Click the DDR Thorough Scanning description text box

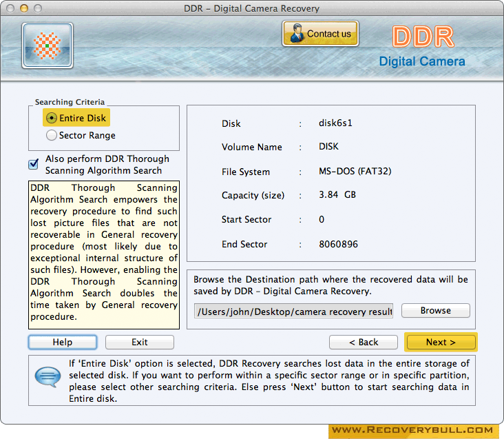point(104,255)
